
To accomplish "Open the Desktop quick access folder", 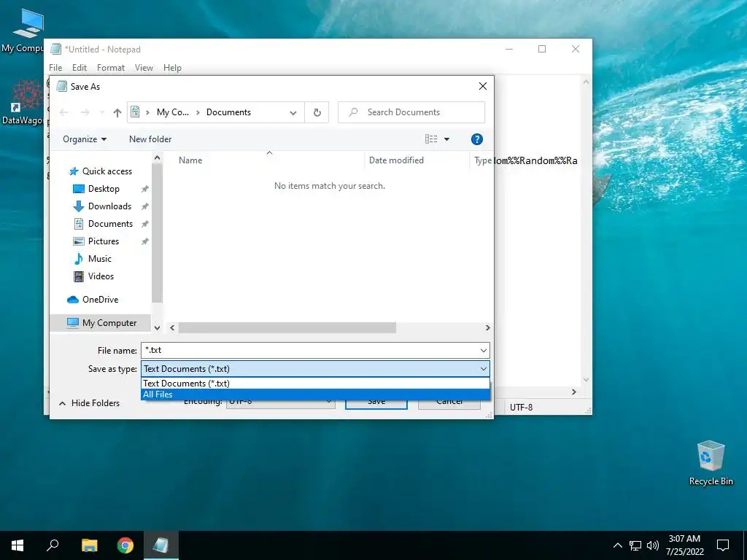I will [x=104, y=189].
